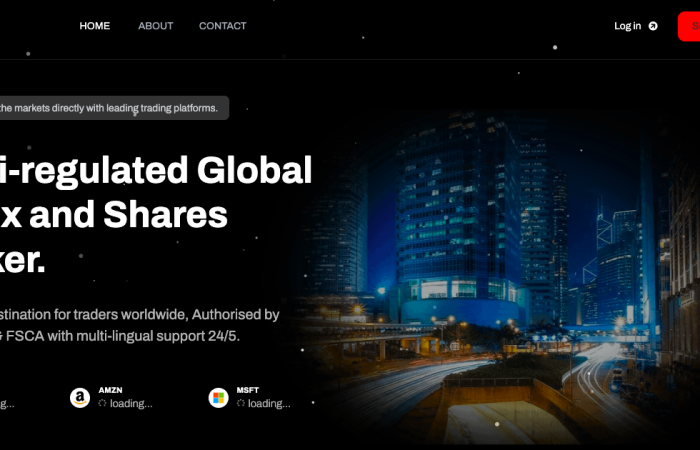
Task: Select the AMZN ticker label
Action: pos(110,390)
